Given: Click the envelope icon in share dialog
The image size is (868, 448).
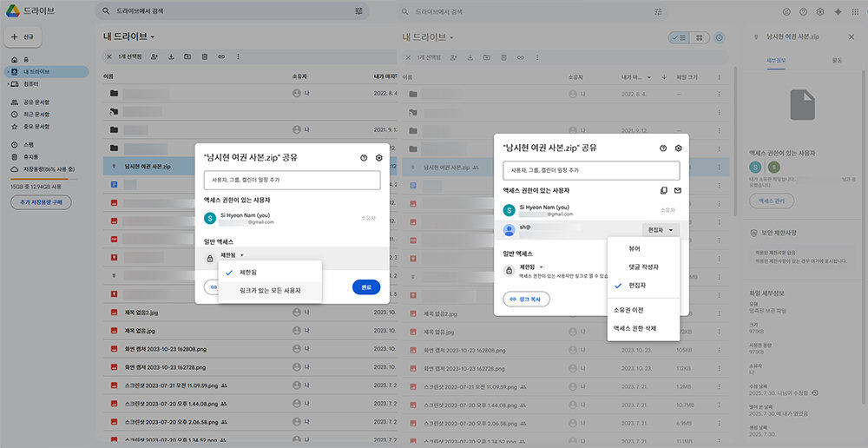Looking at the screenshot, I should pos(678,190).
